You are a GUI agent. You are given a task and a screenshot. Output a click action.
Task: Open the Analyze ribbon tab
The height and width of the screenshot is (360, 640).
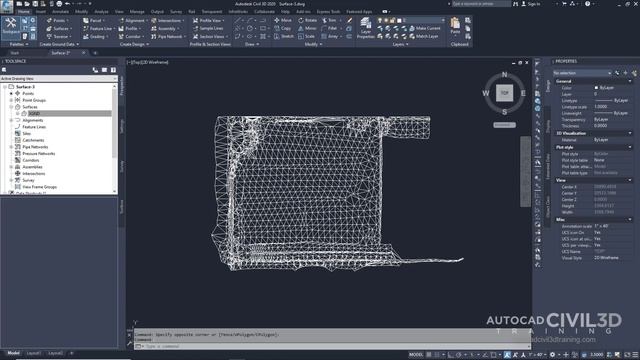101,12
